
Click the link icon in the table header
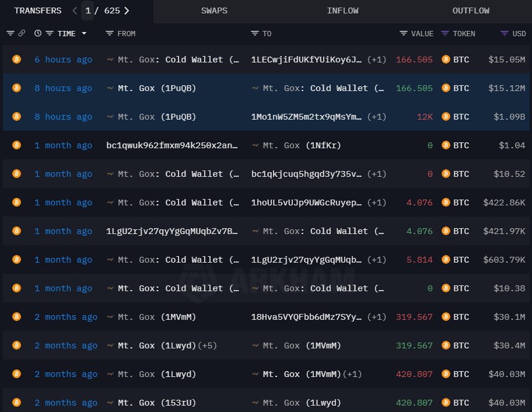[x=22, y=33]
